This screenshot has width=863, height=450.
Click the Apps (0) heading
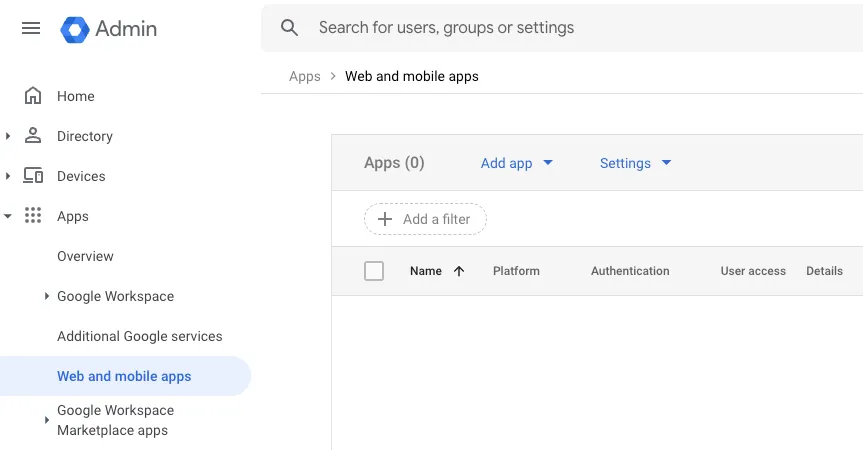tap(394, 163)
